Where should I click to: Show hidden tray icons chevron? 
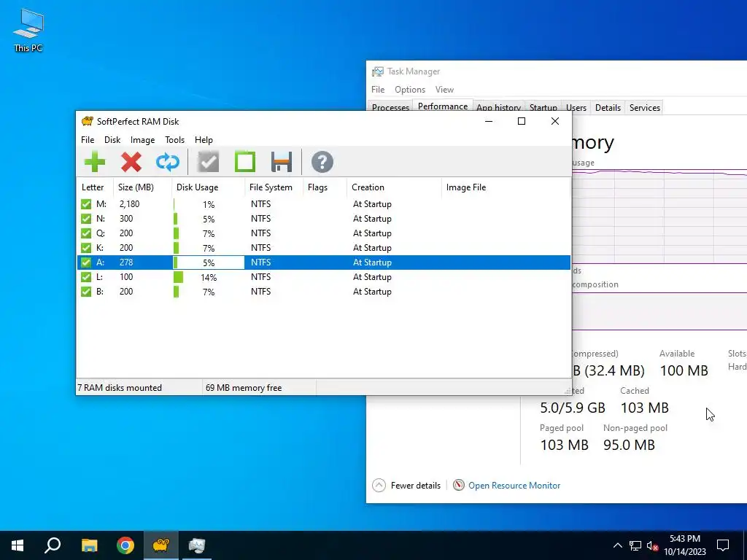(x=617, y=545)
